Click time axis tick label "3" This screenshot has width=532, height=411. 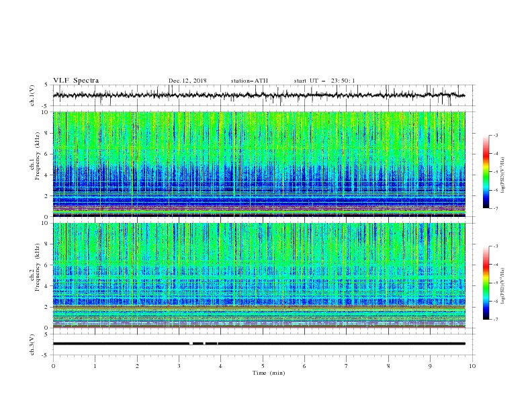(x=179, y=366)
